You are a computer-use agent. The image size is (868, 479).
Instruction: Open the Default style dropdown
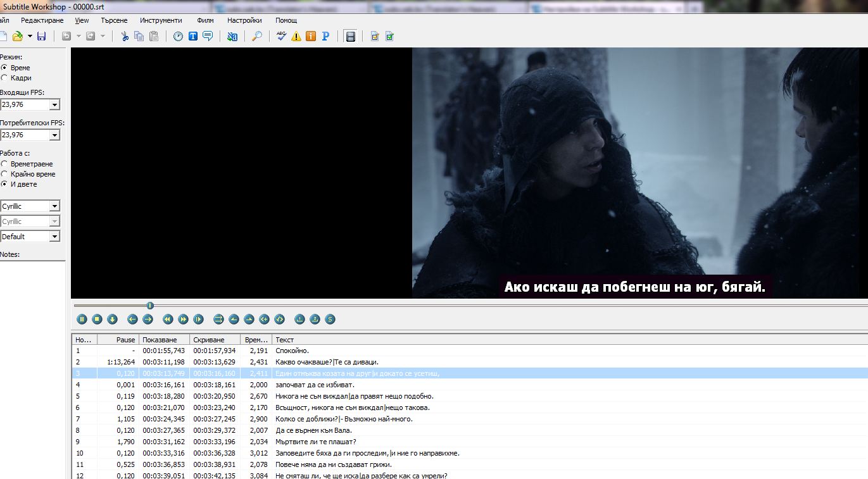54,237
